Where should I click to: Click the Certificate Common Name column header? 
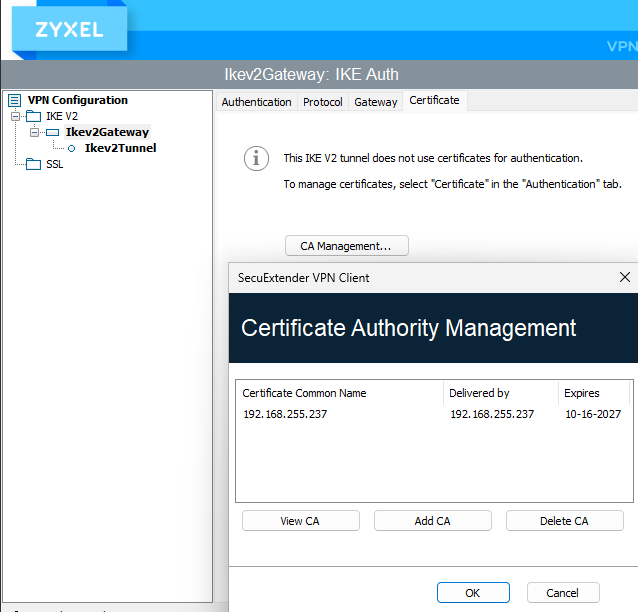coord(340,393)
